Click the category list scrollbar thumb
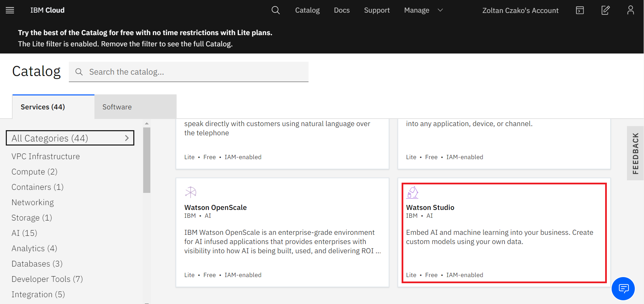The image size is (644, 304). pyautogui.click(x=147, y=160)
